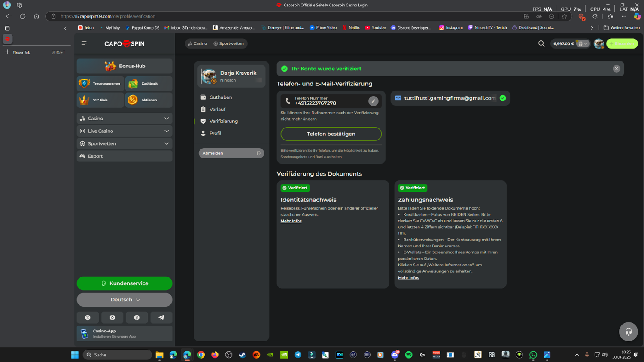The width and height of the screenshot is (644, 362).
Task: Open Spotify from the Windows taskbar
Action: click(409, 355)
